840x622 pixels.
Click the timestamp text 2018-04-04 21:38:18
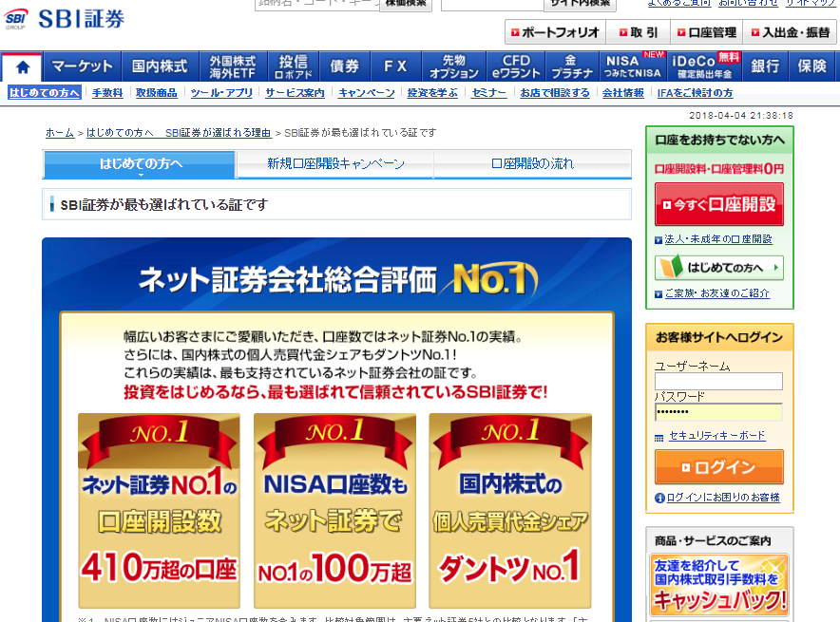click(x=741, y=116)
